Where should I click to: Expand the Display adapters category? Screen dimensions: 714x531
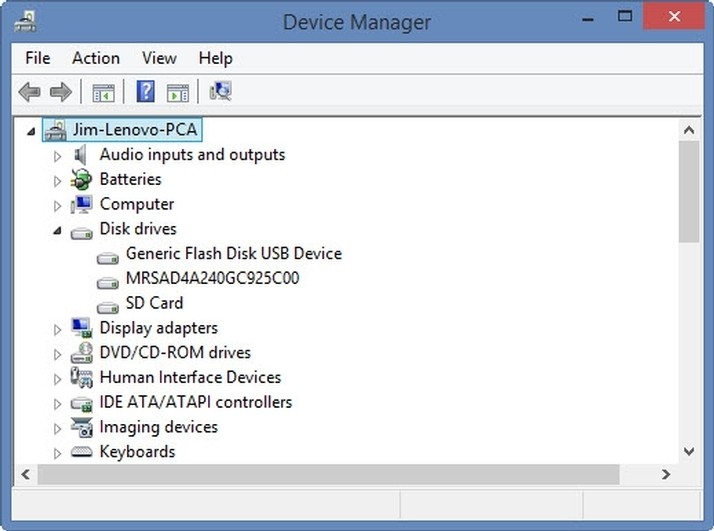[x=57, y=330]
